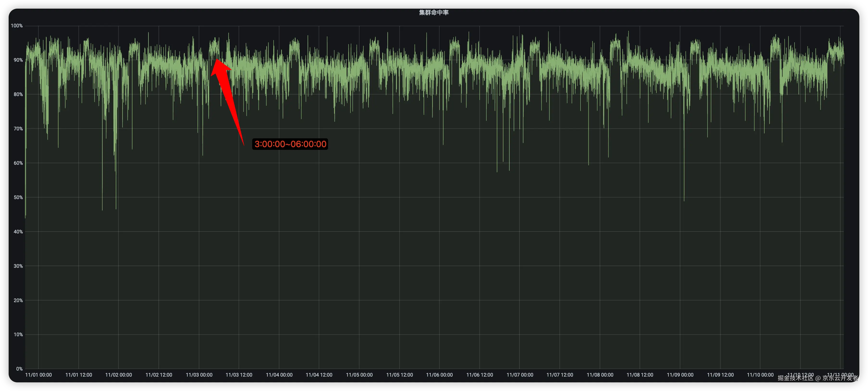
Task: Click the 掘金技术社区 watermark text
Action: pos(795,378)
